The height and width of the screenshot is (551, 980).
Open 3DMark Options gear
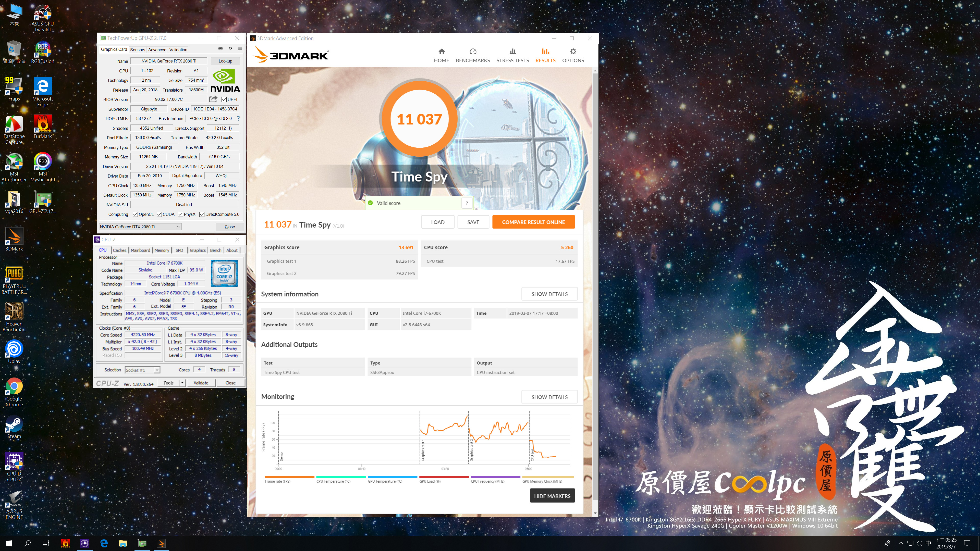(573, 56)
